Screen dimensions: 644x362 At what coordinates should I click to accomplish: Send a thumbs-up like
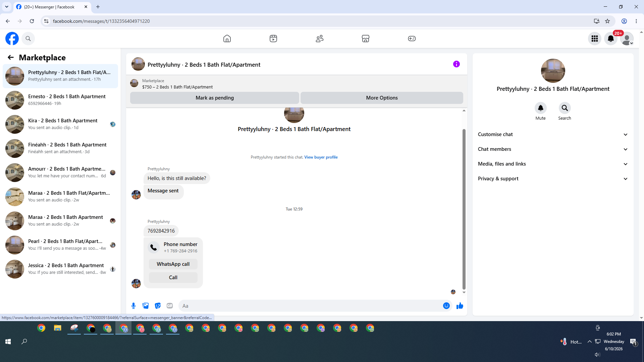coord(460,306)
